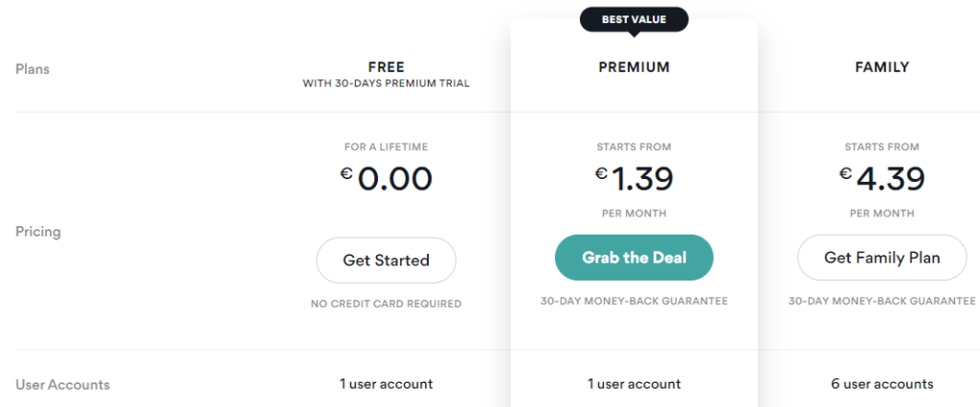Click the Pricing row label

38,232
